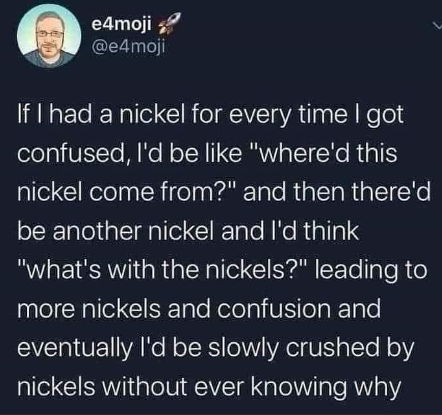Open the e4moji display name link
This screenshot has height=415, width=442.
(122, 24)
